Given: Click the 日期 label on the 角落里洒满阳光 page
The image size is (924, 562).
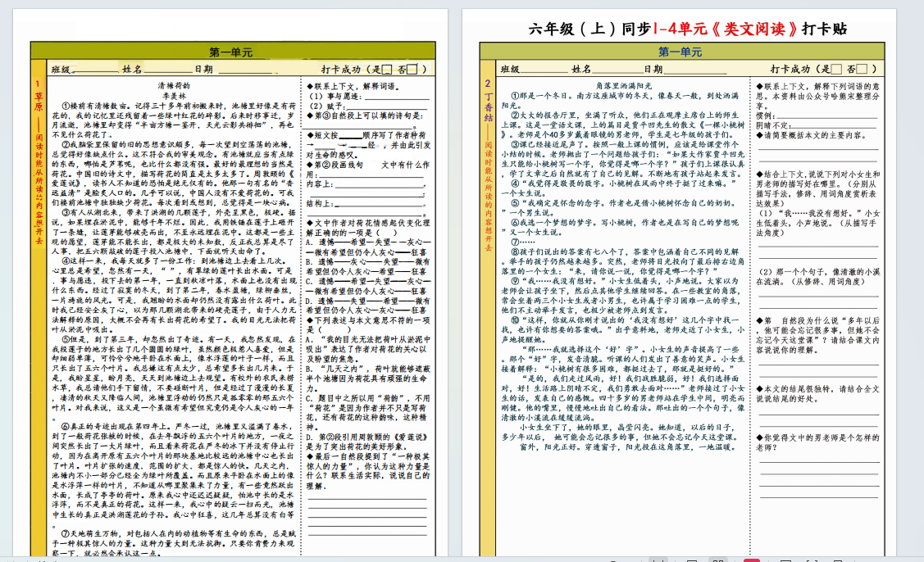Looking at the screenshot, I should (653, 70).
